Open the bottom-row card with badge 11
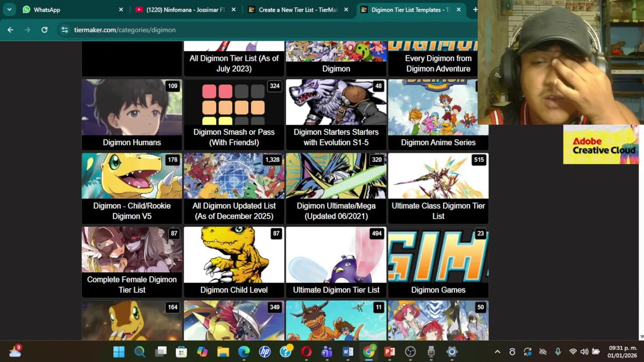 point(336,321)
